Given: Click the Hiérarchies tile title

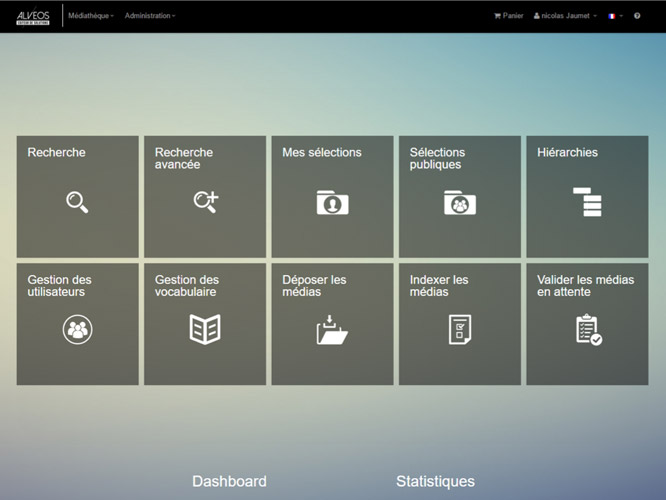Looking at the screenshot, I should coord(567,153).
